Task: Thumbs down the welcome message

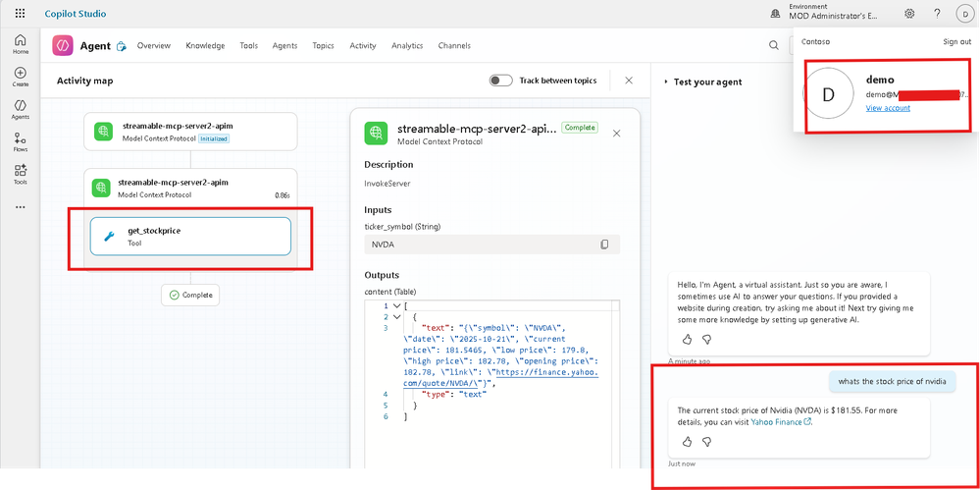Action: pos(707,339)
